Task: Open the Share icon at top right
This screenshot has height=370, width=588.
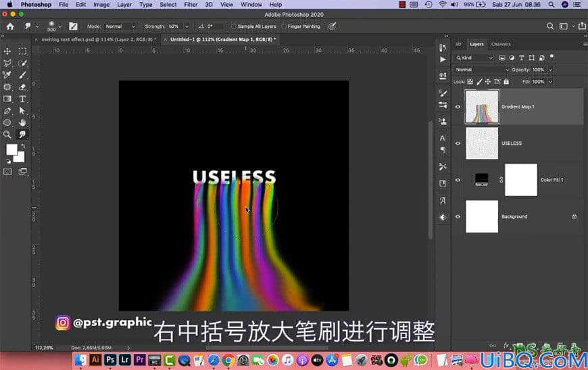Action: click(x=582, y=26)
